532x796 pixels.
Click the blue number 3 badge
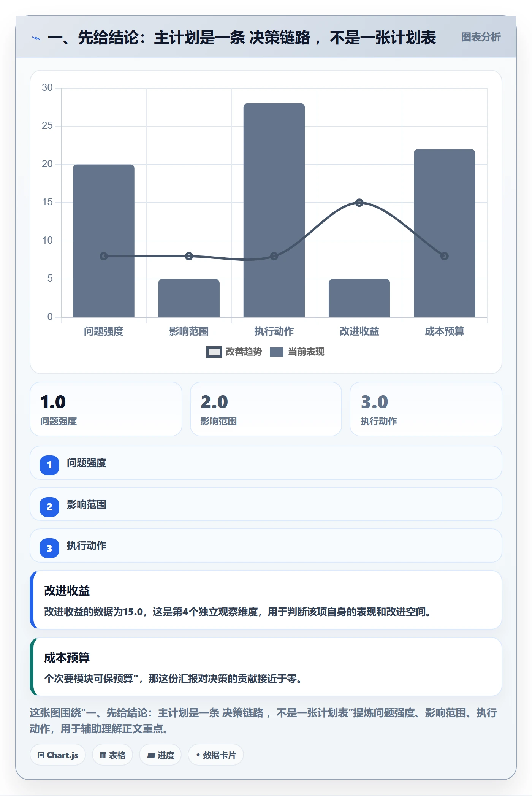point(49,548)
